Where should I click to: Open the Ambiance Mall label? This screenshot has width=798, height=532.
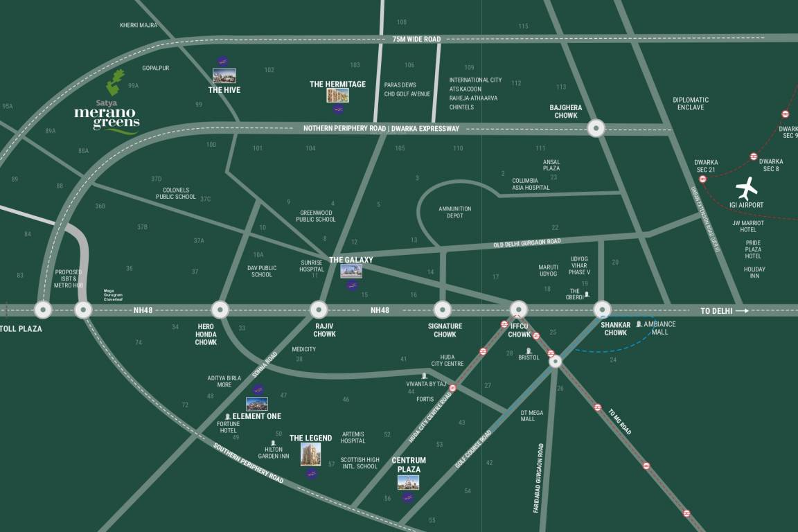tap(659, 326)
